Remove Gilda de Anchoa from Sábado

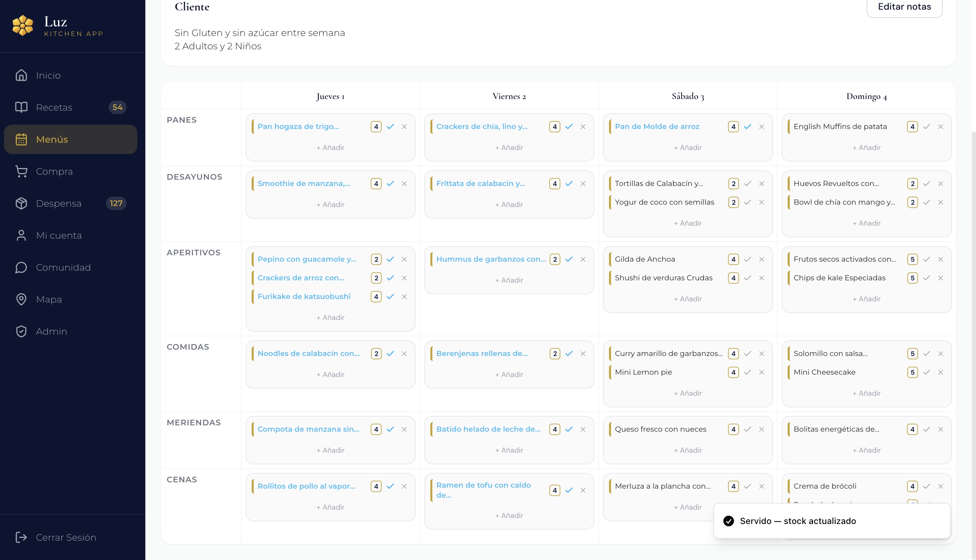click(x=761, y=259)
